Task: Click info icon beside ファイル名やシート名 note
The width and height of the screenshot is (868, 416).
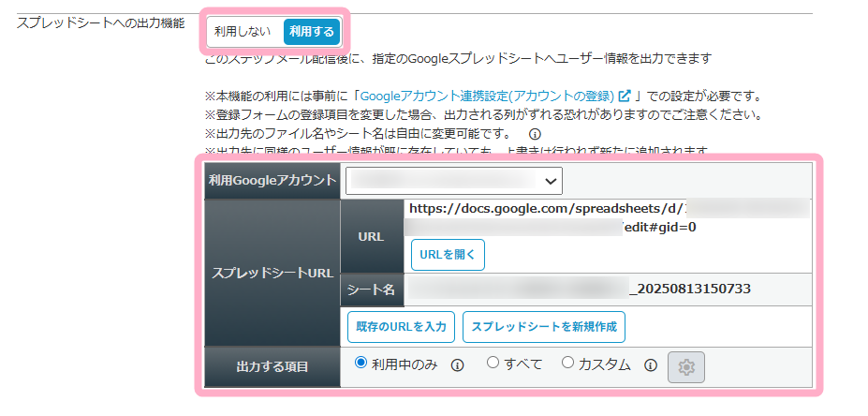Action: pos(535,134)
